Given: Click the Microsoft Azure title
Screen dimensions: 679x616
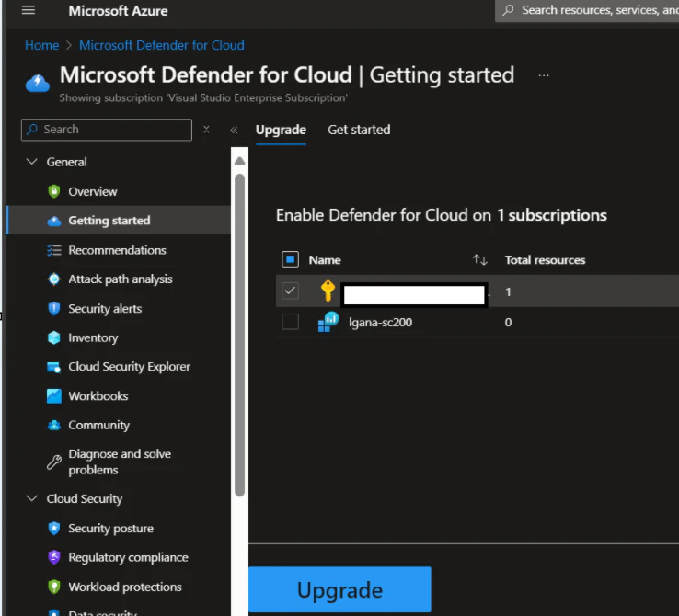Looking at the screenshot, I should click(x=118, y=10).
